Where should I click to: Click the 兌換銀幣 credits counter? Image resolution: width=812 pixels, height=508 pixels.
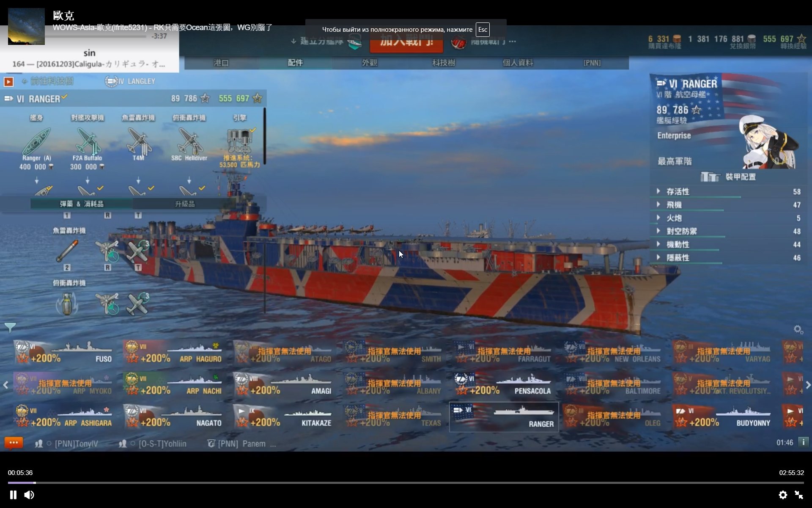click(x=722, y=41)
